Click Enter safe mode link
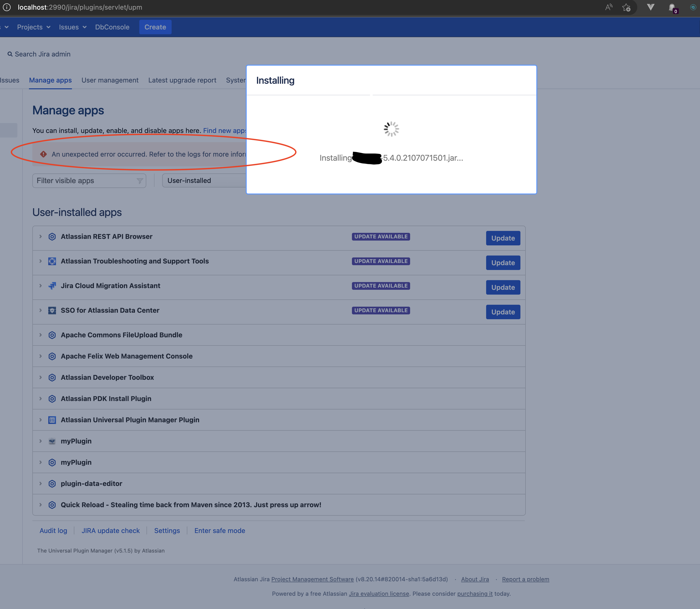 [220, 531]
